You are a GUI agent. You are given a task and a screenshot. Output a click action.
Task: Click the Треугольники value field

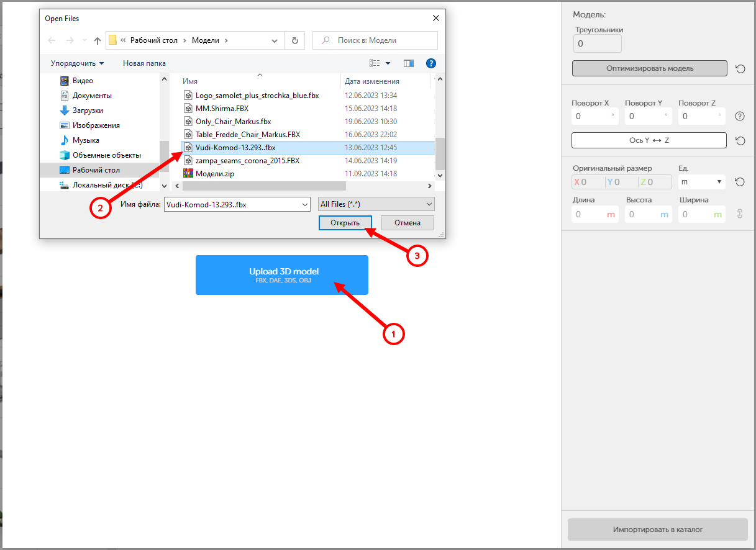[597, 44]
